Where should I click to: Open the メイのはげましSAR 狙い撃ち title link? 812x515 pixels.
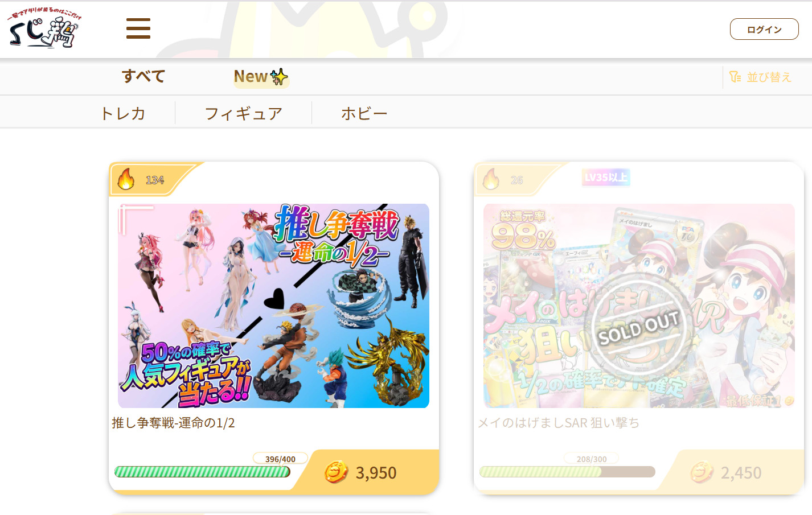(x=559, y=423)
